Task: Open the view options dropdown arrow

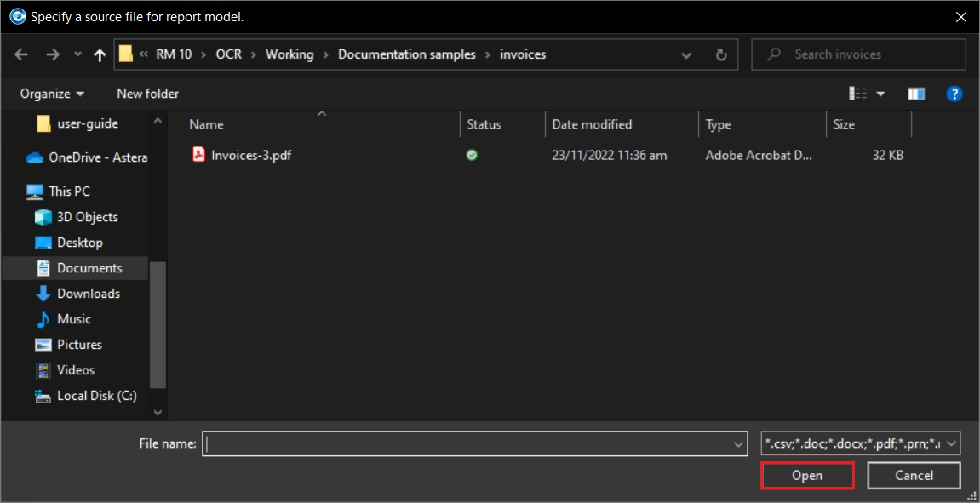Action: (880, 94)
